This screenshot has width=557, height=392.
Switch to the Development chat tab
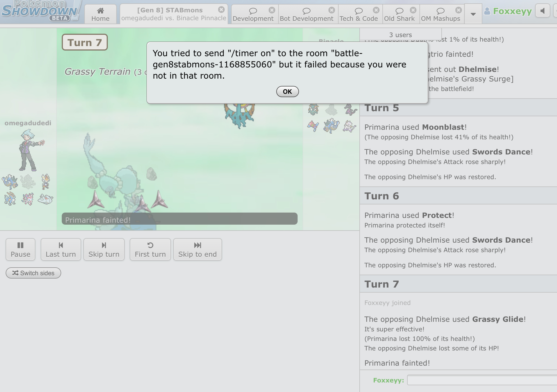pyautogui.click(x=253, y=14)
